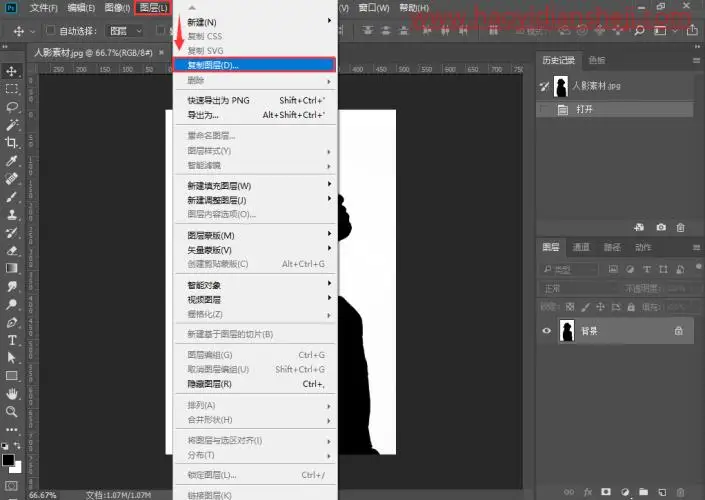Select the Horizontal Type tool
The height and width of the screenshot is (500, 705).
(12, 340)
